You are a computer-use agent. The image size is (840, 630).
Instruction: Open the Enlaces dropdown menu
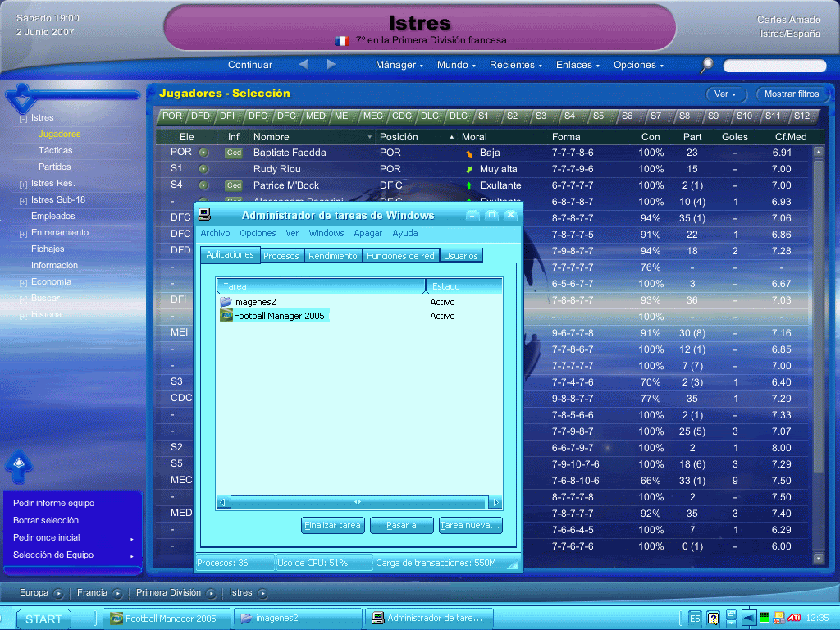577,65
